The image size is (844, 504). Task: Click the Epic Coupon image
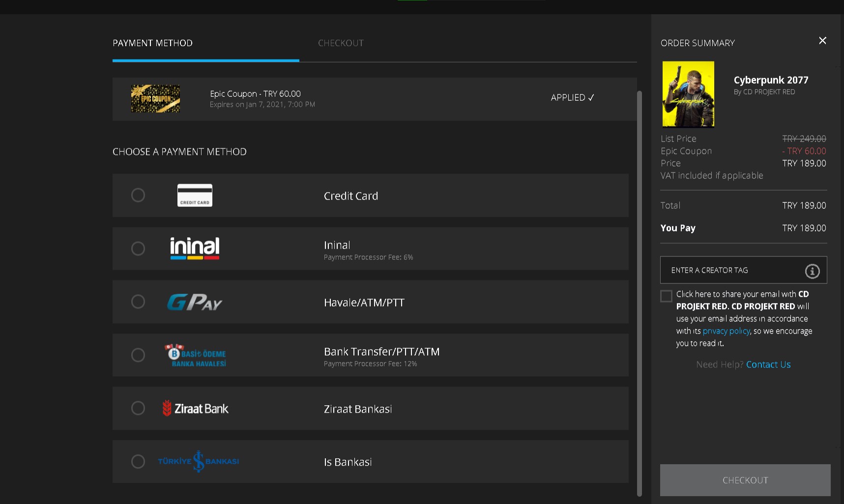pos(155,99)
